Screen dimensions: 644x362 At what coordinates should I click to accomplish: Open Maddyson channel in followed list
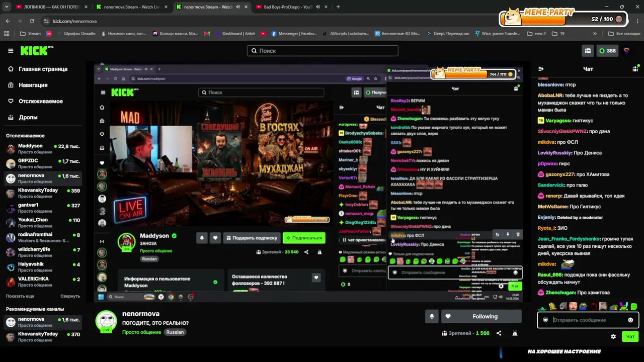[43, 149]
